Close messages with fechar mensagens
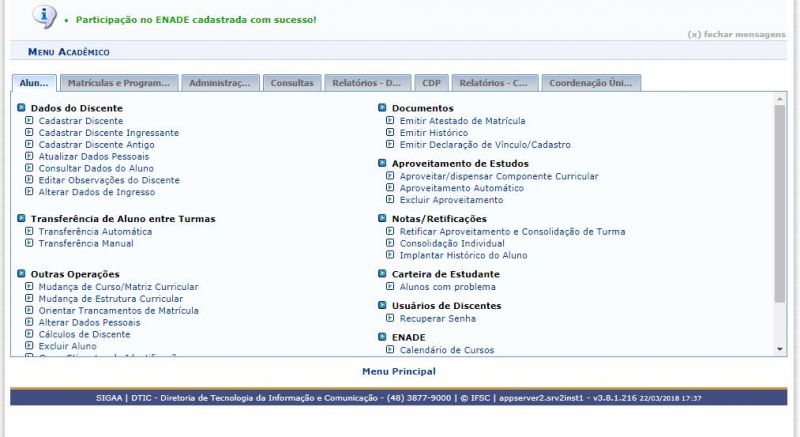Image resolution: width=800 pixels, height=437 pixels. pyautogui.click(x=736, y=34)
